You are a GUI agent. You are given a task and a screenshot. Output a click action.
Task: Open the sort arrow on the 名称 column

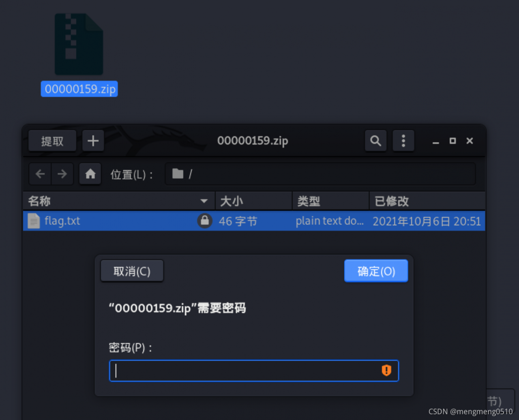click(204, 201)
